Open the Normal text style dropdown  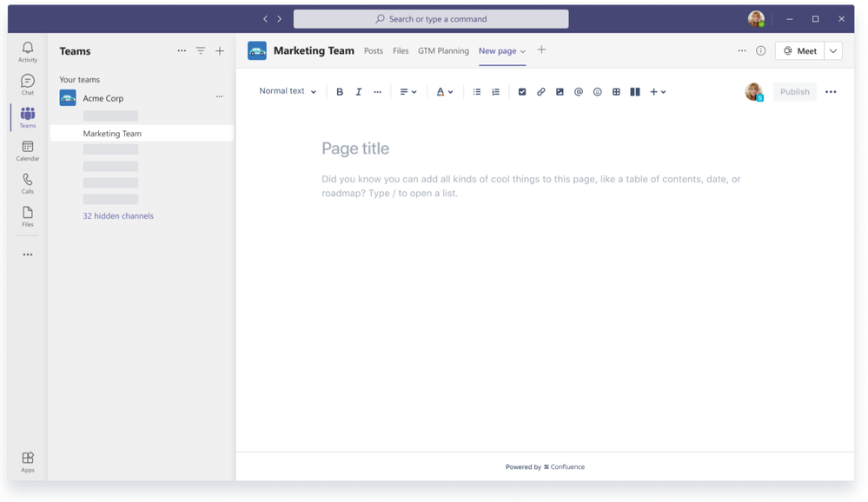click(x=288, y=91)
